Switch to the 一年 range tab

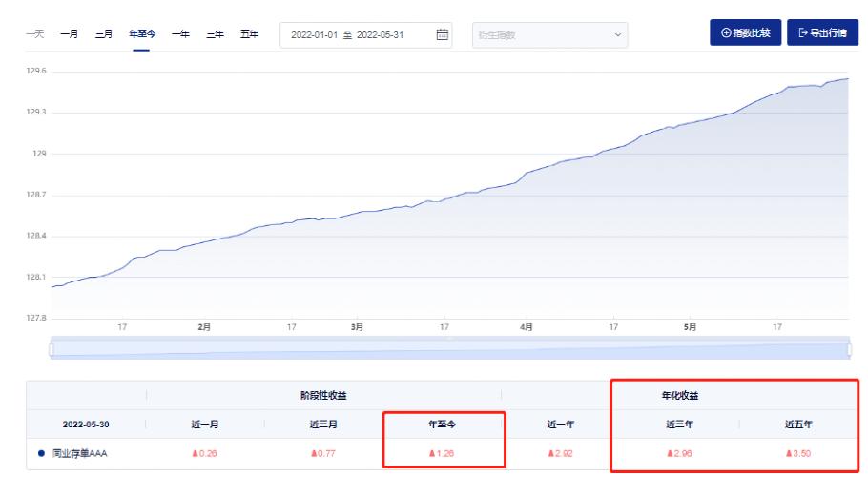[x=180, y=33]
